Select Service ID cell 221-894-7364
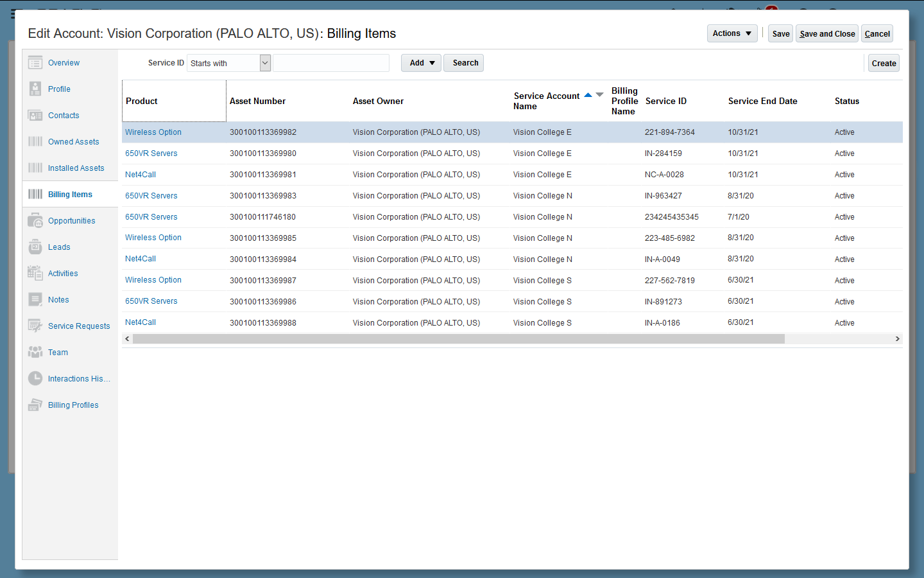 click(670, 132)
